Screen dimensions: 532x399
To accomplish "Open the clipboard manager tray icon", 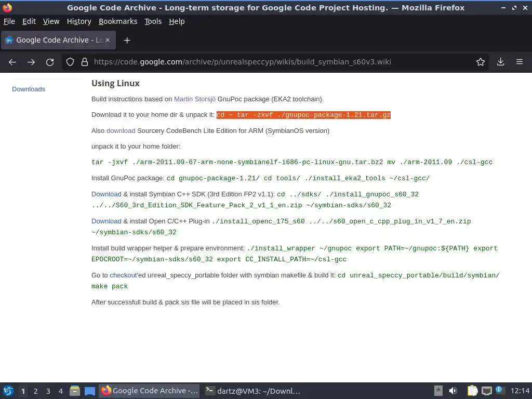I will tap(472, 391).
